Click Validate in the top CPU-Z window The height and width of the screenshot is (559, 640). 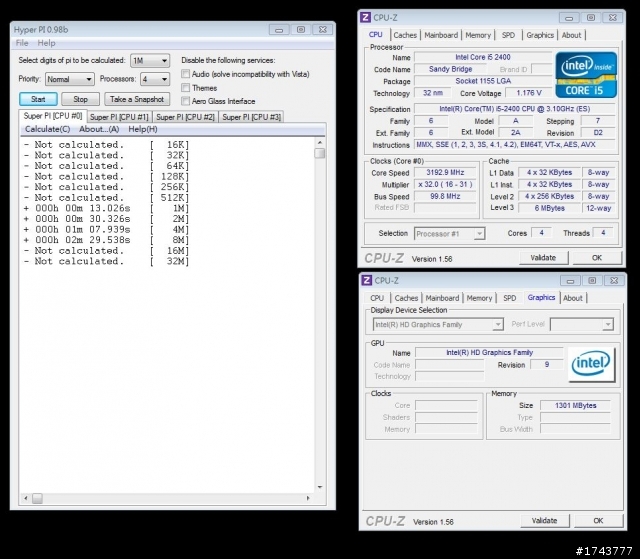click(x=543, y=257)
